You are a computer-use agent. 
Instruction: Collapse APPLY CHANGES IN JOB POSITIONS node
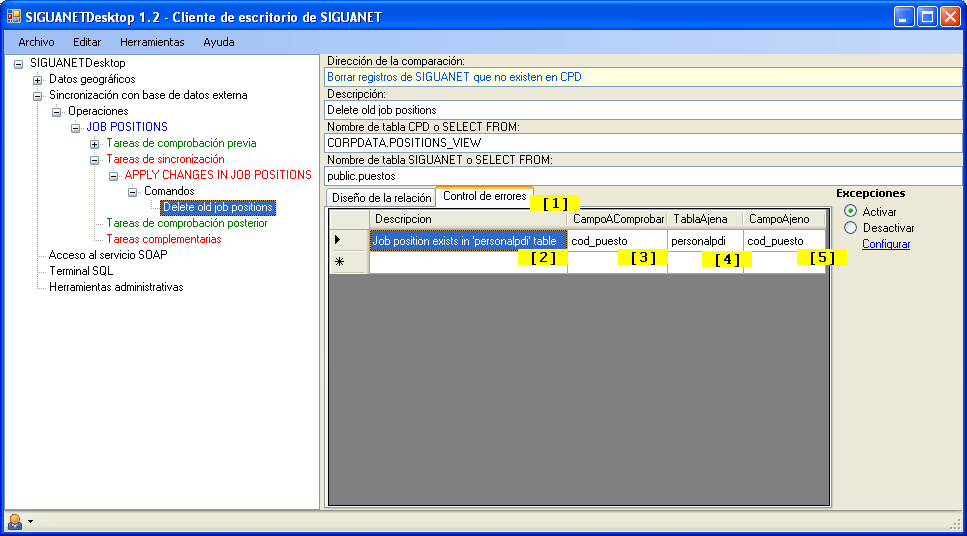point(113,176)
